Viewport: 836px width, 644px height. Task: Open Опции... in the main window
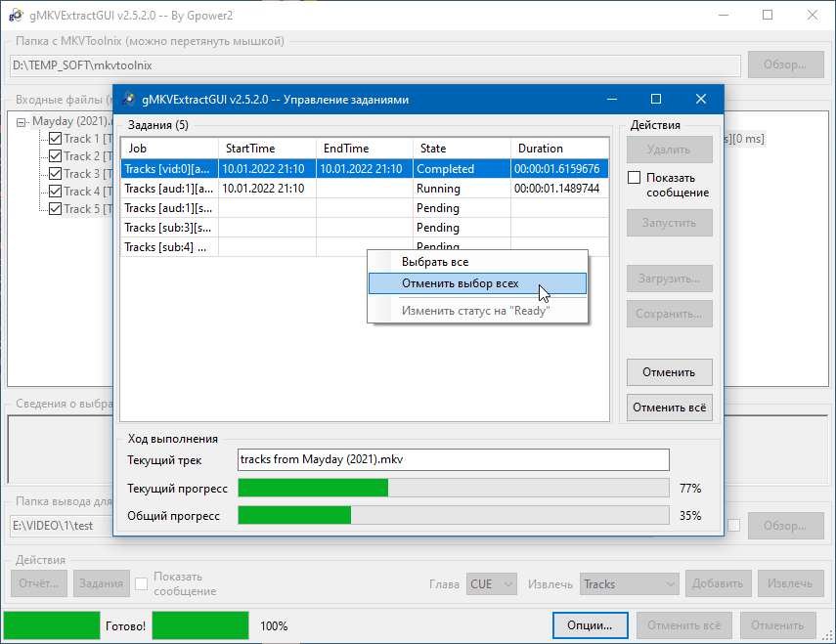pos(591,625)
